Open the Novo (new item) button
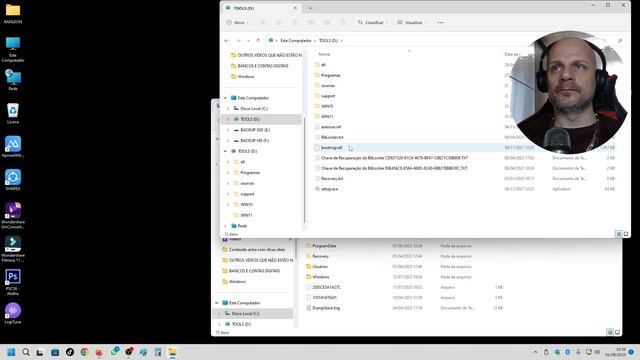640x360 pixels. [237, 22]
